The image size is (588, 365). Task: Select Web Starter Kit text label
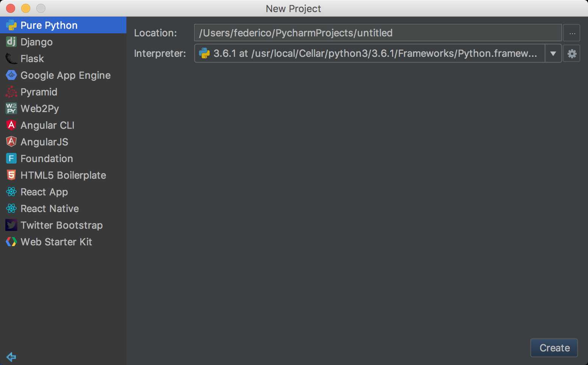(56, 242)
